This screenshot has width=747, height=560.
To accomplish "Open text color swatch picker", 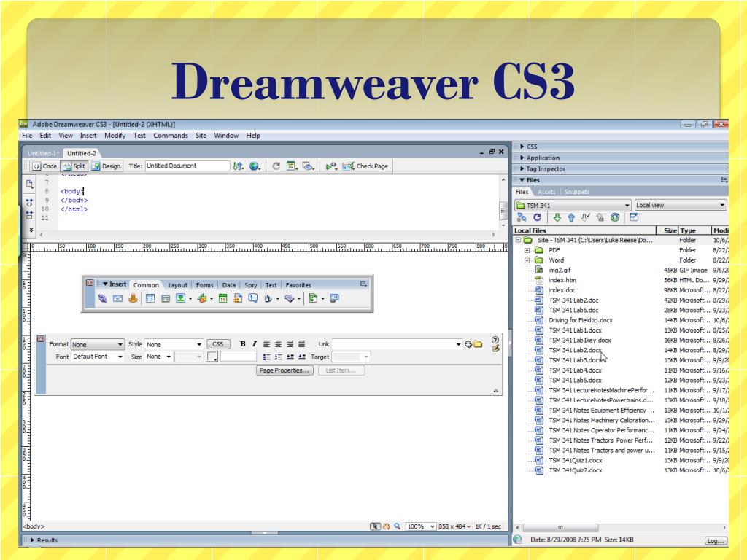I will 212,357.
